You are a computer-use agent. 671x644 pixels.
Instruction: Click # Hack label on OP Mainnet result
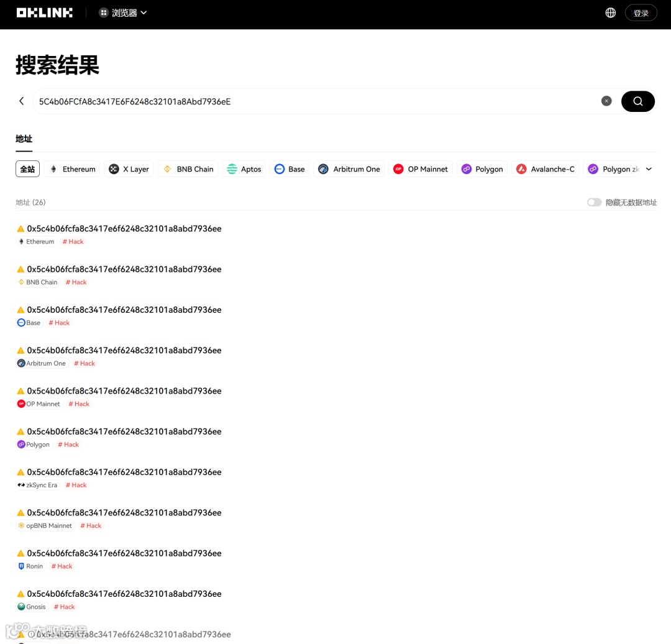click(79, 404)
